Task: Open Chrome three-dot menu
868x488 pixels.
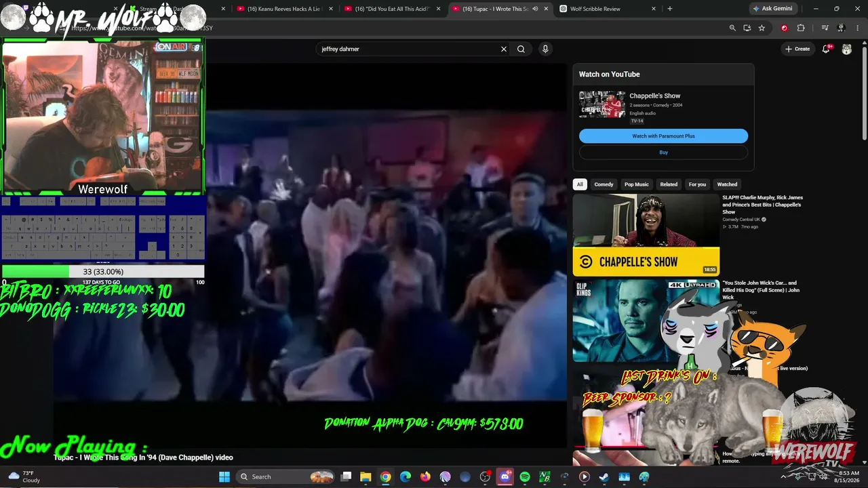Action: click(x=856, y=28)
